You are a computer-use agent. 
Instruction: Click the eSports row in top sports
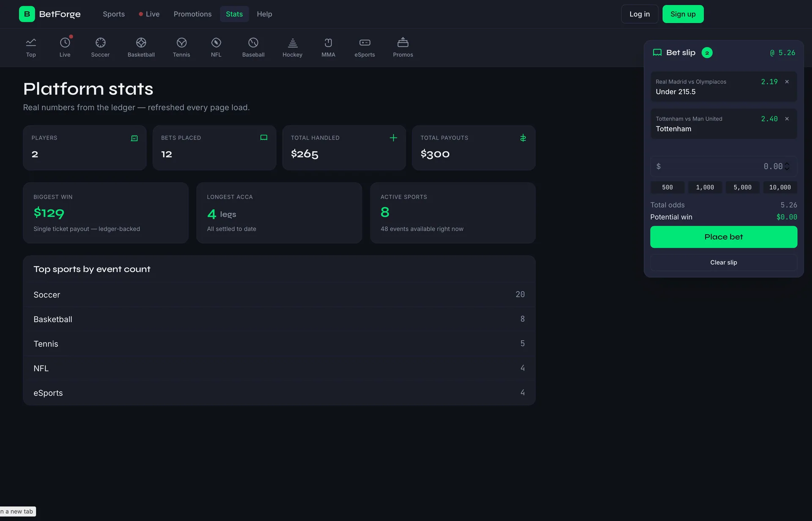(x=279, y=393)
